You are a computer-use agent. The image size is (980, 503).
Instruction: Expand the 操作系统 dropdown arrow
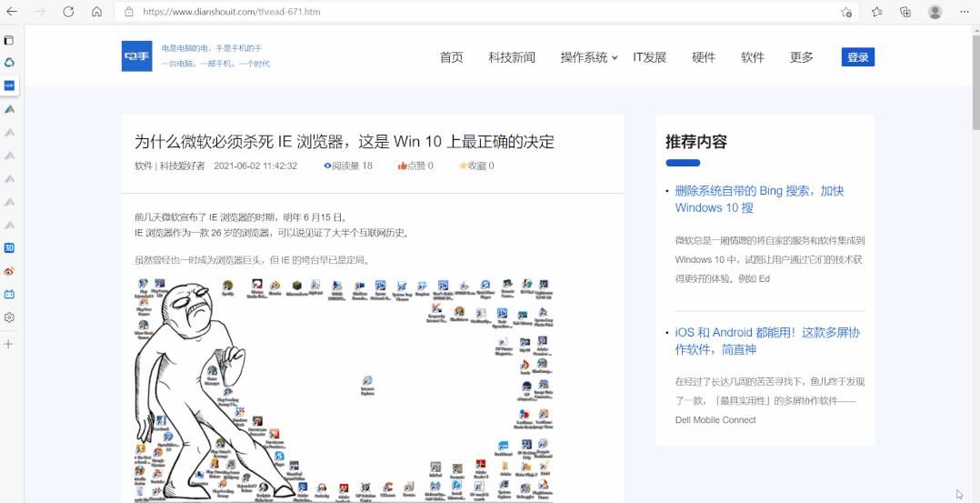pos(615,58)
